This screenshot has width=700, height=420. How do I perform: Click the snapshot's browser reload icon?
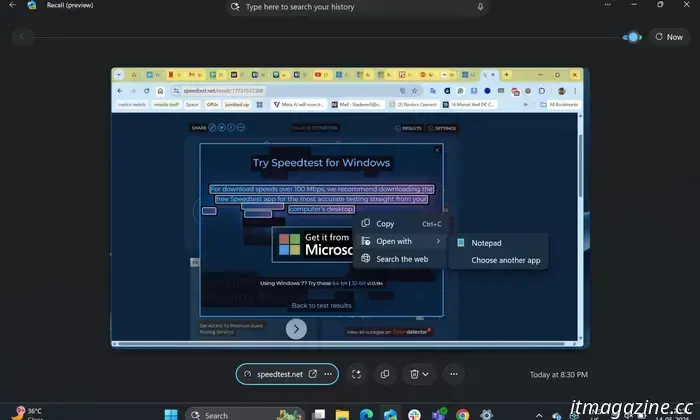[x=146, y=91]
